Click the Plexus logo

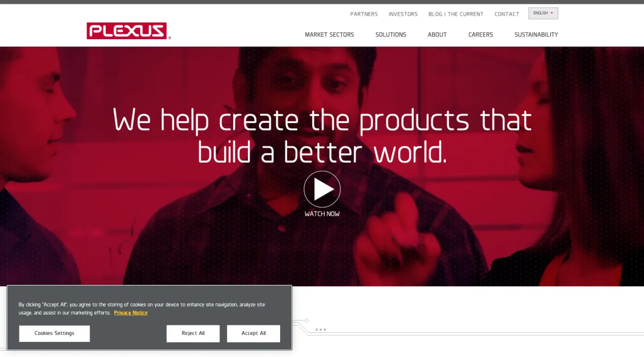pyautogui.click(x=128, y=31)
